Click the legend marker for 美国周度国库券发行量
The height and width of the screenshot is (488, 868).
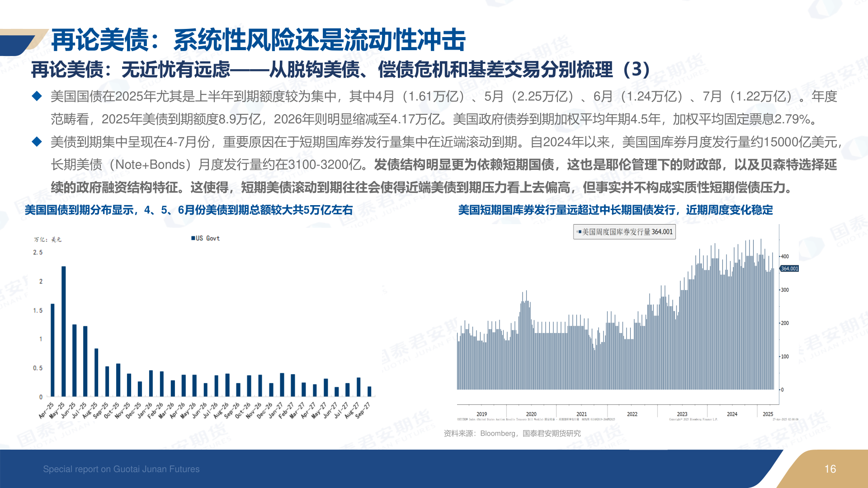579,232
